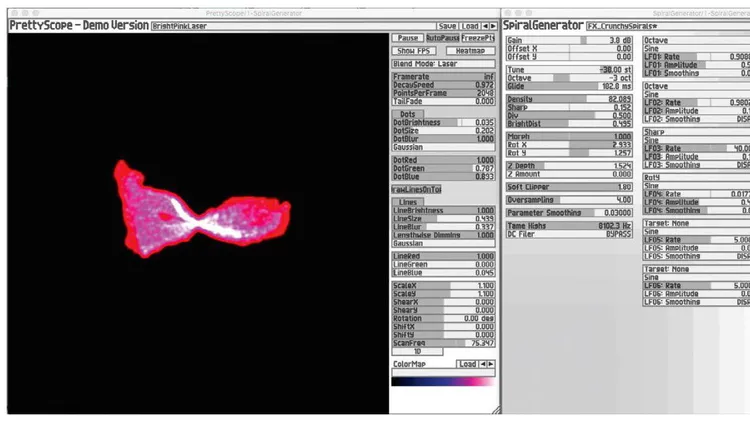Viewport: 750px width, 421px height.
Task: Click the ColorMap name field
Action: click(x=443, y=372)
